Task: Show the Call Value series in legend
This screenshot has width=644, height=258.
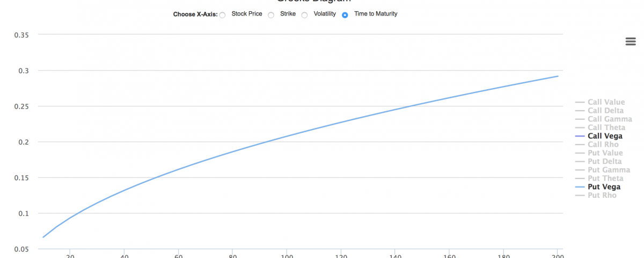Action: pos(606,102)
